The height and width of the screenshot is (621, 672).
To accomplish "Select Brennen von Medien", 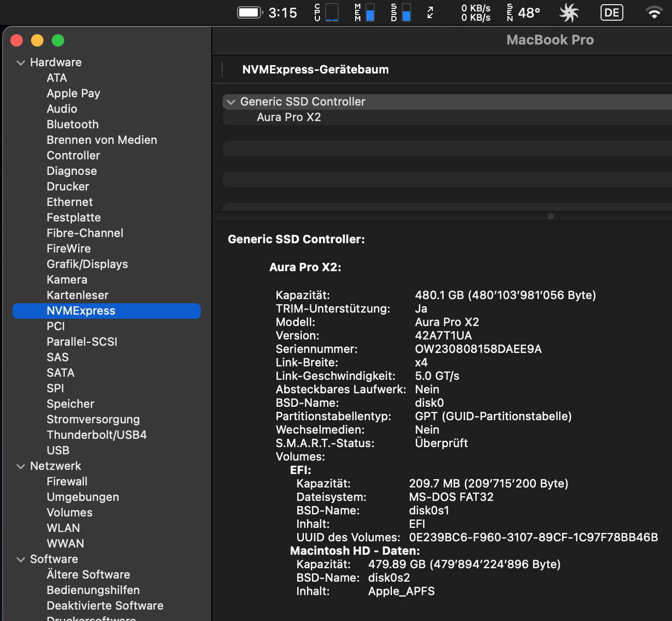I will point(102,140).
